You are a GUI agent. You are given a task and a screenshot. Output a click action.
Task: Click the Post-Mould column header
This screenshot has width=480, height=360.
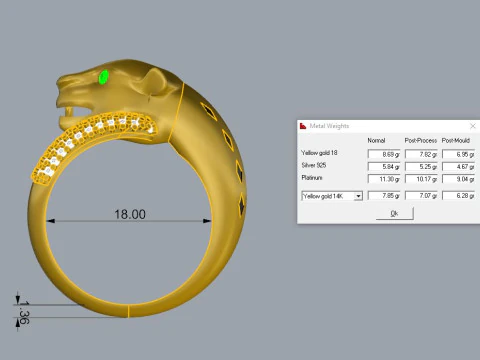pyautogui.click(x=456, y=141)
